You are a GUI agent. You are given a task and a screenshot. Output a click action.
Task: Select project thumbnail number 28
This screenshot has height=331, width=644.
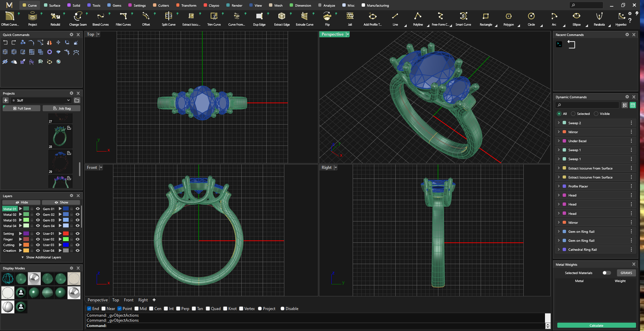(x=60, y=136)
